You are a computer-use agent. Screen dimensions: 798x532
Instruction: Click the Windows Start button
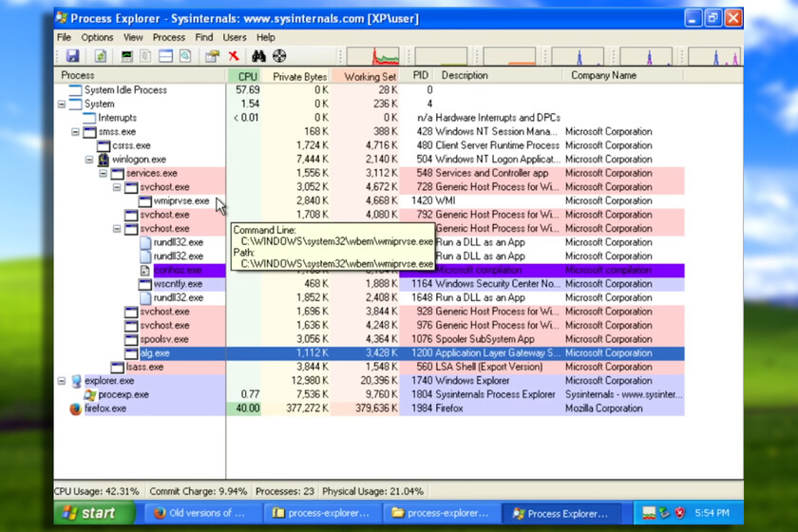pyautogui.click(x=91, y=514)
